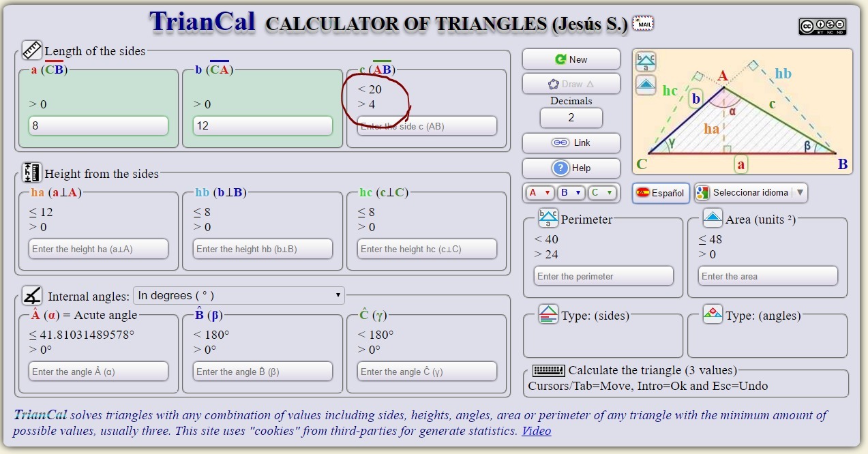Click the '≤ 41.81031489578°' angle limit text

pyautogui.click(x=82, y=335)
